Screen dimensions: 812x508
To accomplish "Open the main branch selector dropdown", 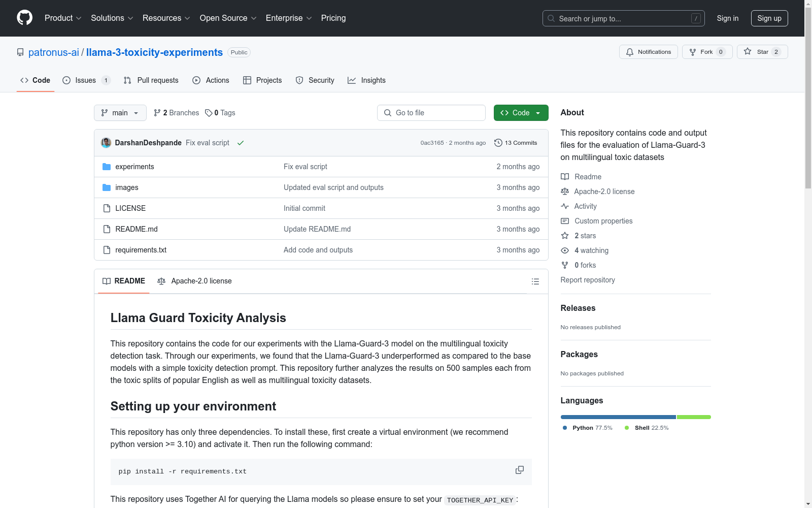I will (x=120, y=113).
